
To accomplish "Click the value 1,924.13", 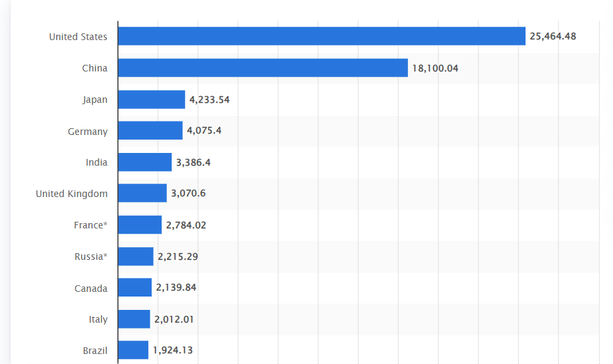I will [x=173, y=351].
